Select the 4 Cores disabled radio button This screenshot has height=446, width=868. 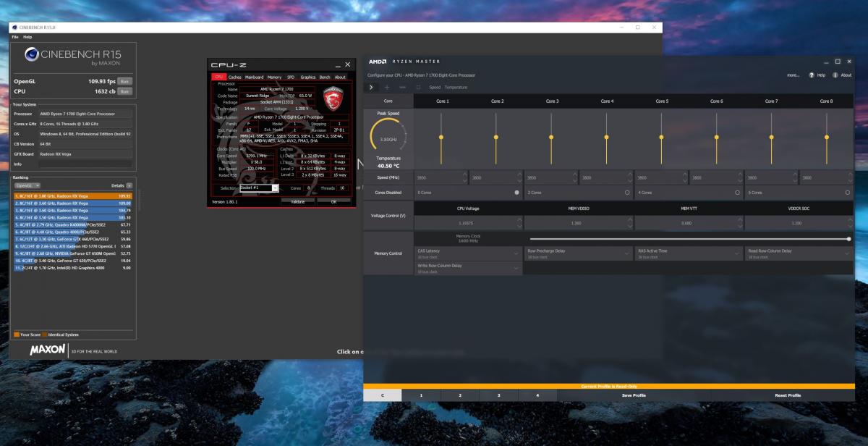point(737,193)
